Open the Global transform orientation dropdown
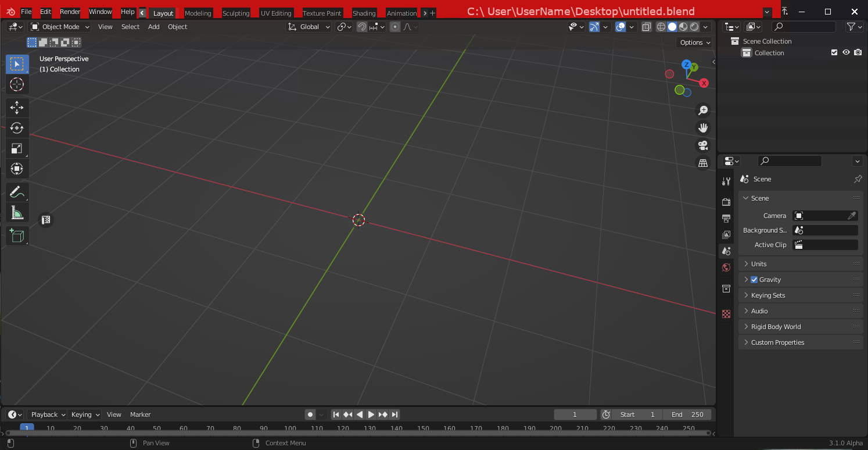868x450 pixels. point(309,27)
